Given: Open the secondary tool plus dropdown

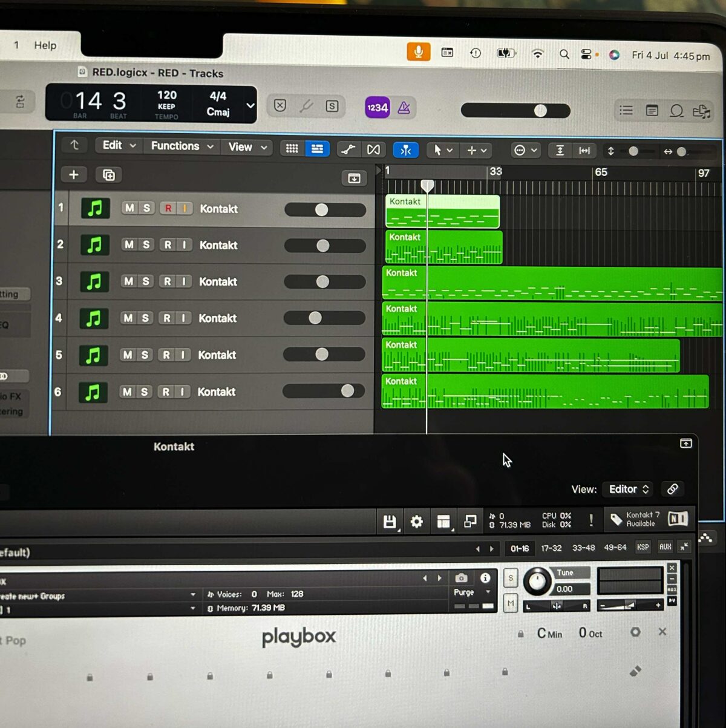Looking at the screenshot, I should [x=477, y=151].
